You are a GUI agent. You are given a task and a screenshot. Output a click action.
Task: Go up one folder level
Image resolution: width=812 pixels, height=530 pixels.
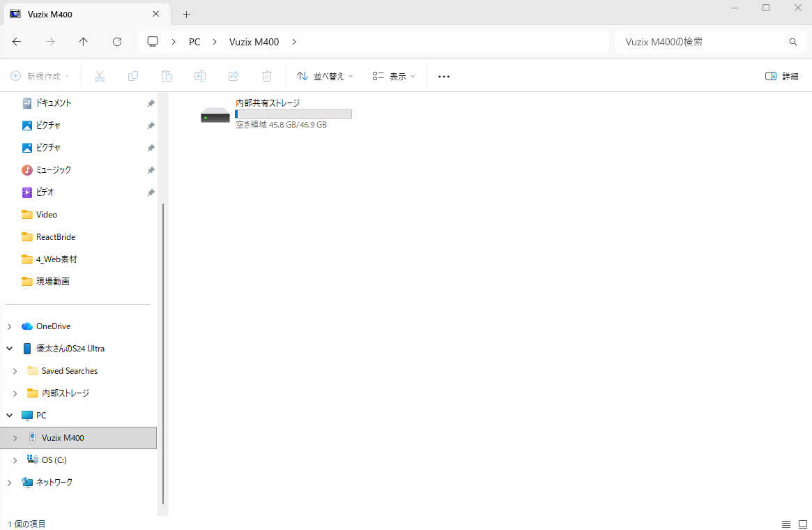pos(84,42)
